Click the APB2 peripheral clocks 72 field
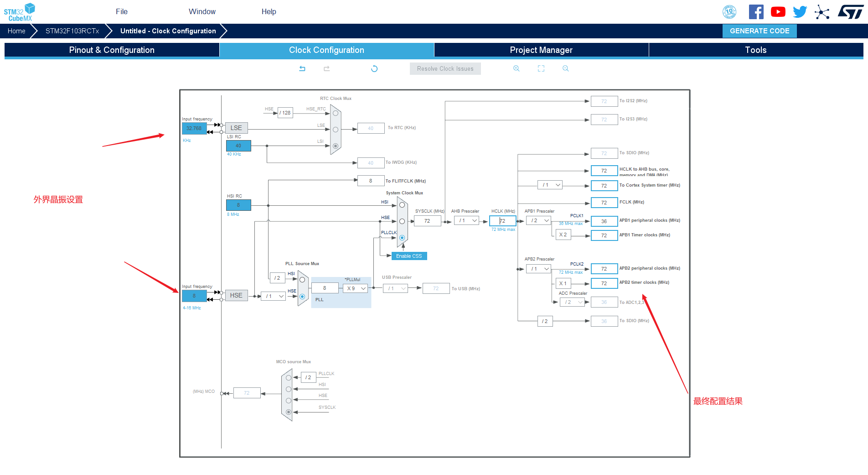The width and height of the screenshot is (868, 475). pyautogui.click(x=604, y=269)
